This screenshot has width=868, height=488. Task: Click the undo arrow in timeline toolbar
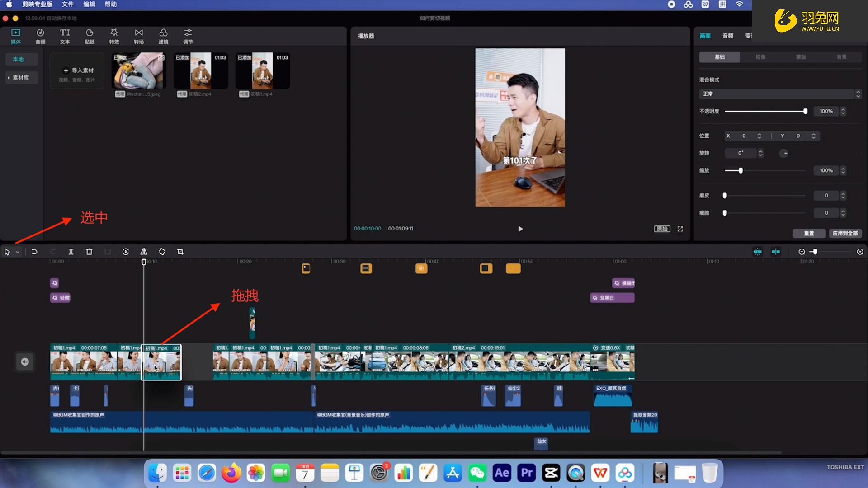[x=34, y=252]
